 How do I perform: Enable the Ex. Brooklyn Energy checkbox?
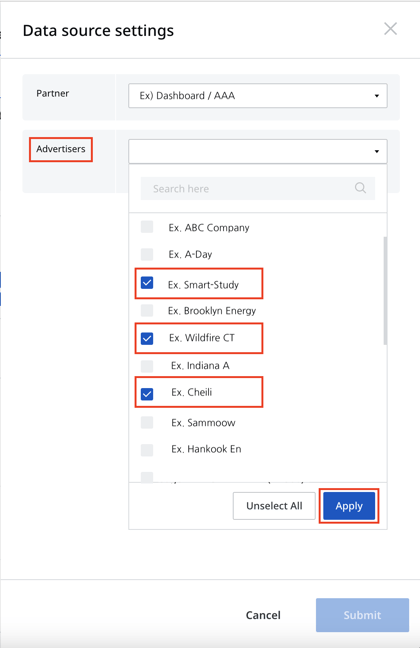click(147, 310)
